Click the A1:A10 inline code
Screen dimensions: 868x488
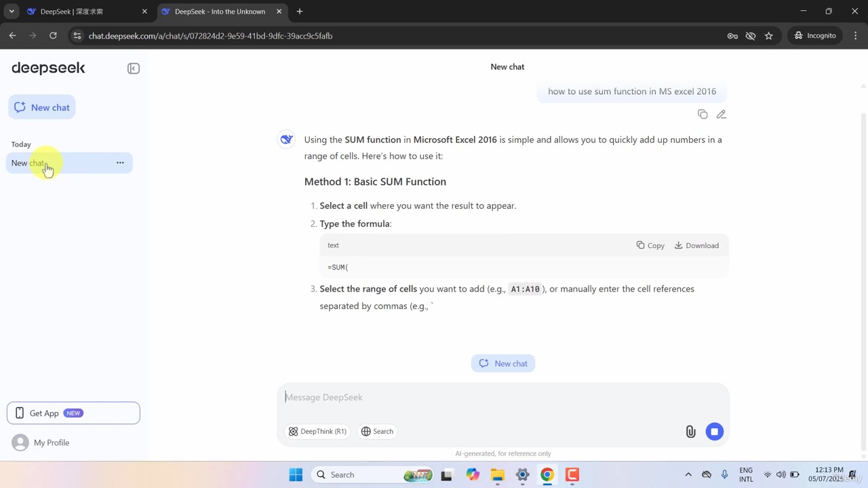[526, 289]
